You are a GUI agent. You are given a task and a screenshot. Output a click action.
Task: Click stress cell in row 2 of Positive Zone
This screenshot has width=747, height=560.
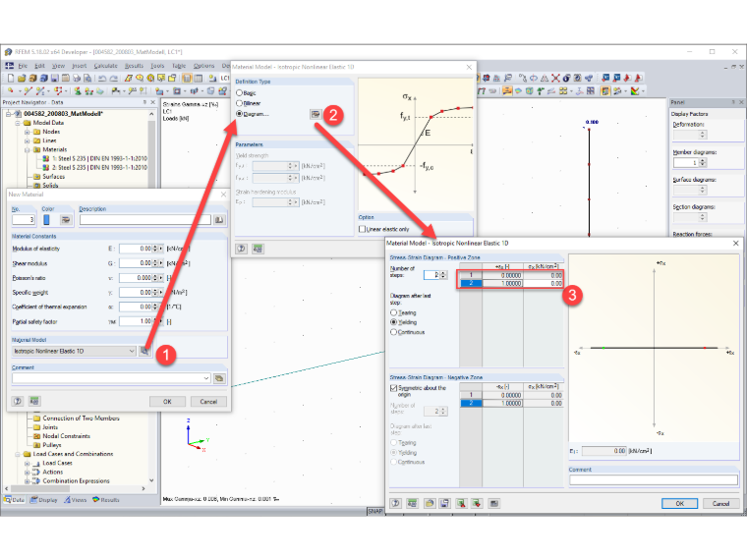pos(544,283)
